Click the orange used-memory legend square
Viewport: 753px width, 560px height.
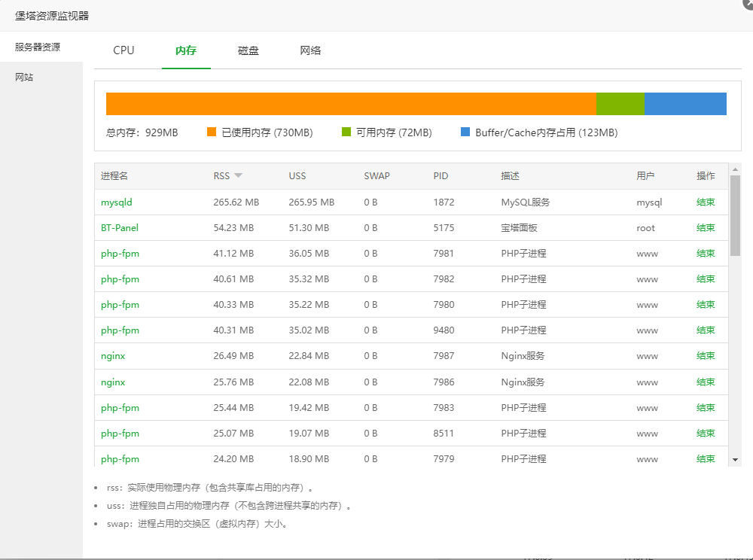212,132
